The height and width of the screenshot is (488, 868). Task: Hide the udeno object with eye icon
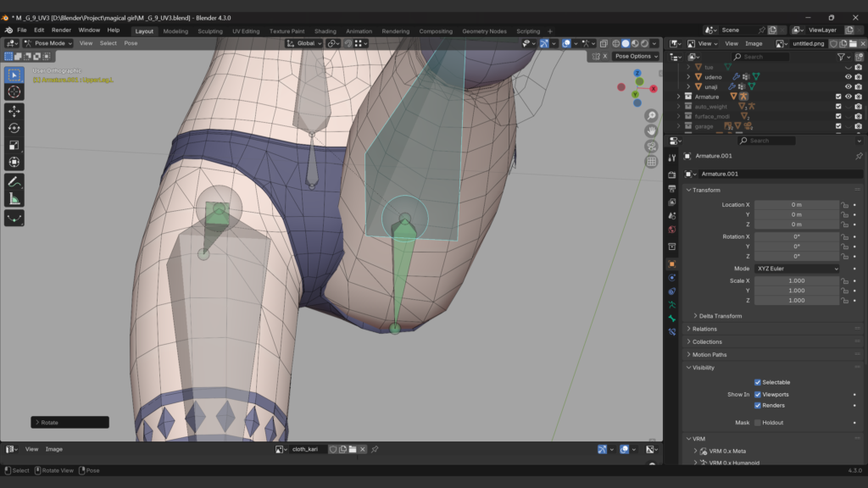(848, 77)
